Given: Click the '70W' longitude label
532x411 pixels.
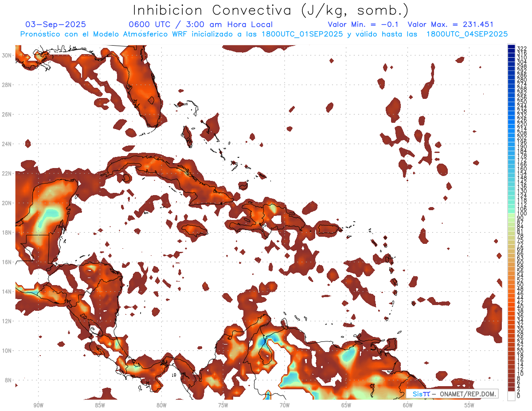Looking at the screenshot, I should 285,405.
